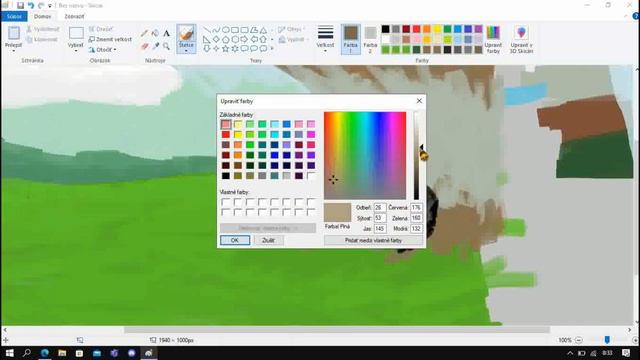640x360 pixels.
Task: Pick the right triangle shape
Action: click(207, 39)
